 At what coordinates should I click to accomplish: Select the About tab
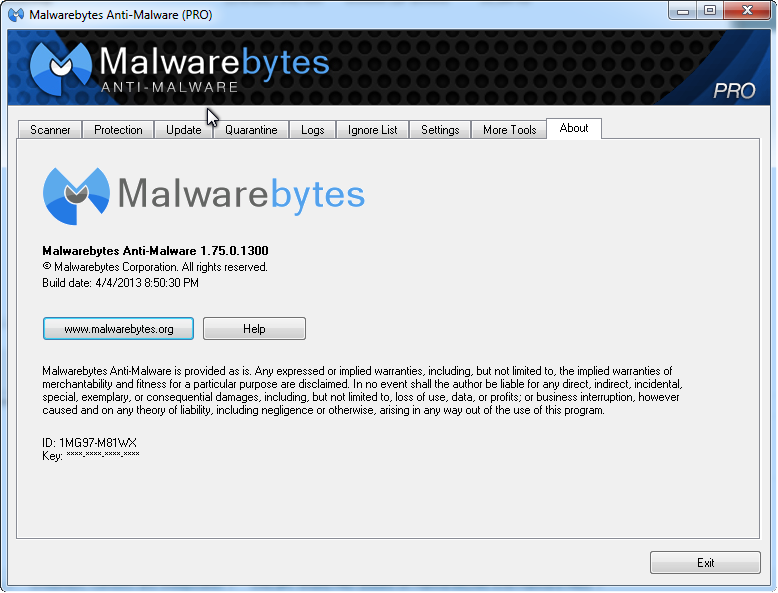pyautogui.click(x=574, y=128)
